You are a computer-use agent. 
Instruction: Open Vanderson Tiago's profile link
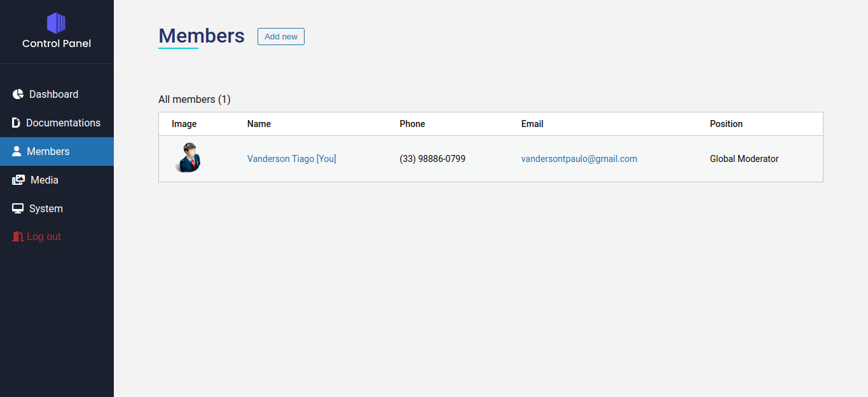click(x=291, y=159)
